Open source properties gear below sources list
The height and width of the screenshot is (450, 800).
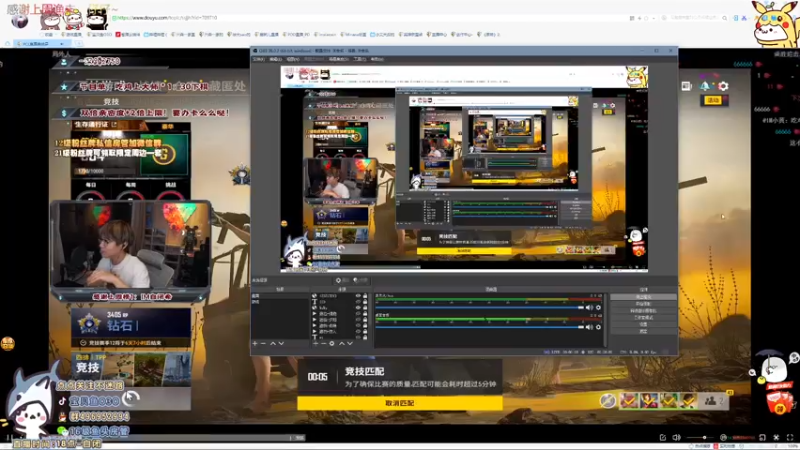pos(332,343)
